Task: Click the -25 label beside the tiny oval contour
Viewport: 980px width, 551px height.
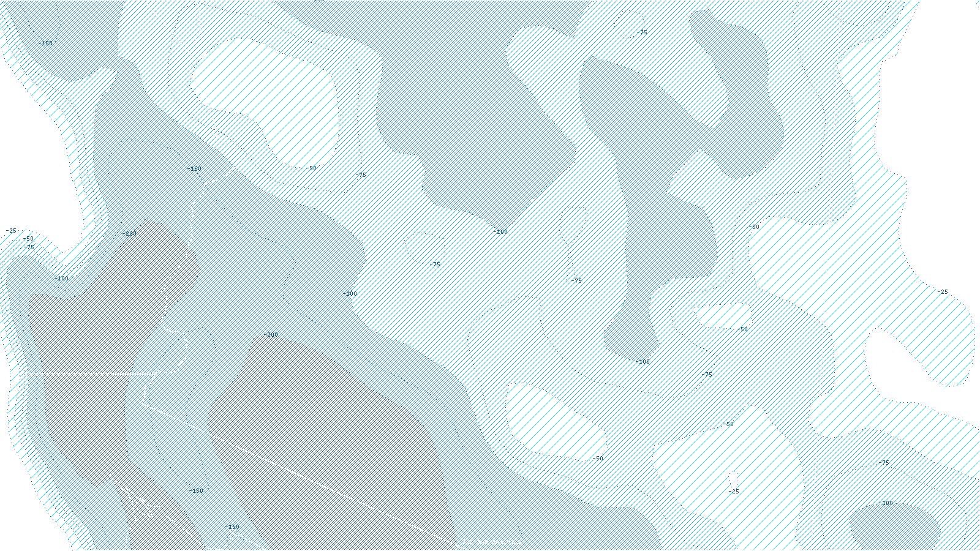Action: pyautogui.click(x=734, y=492)
